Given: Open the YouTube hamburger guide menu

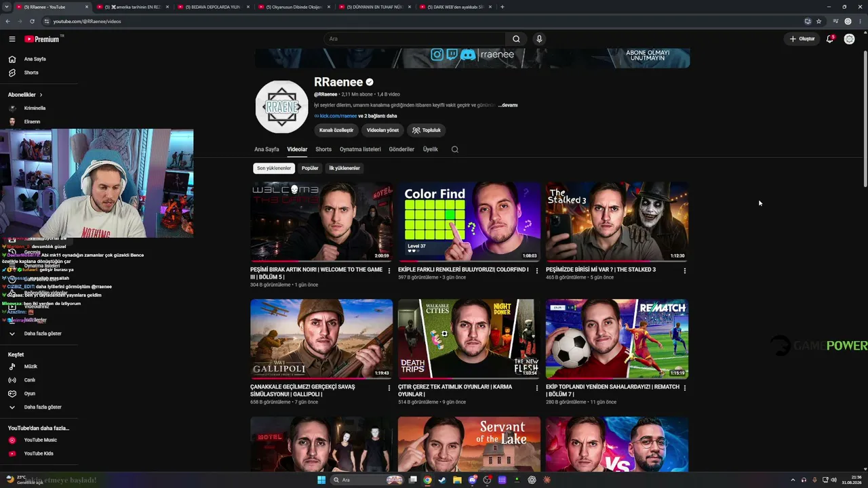Looking at the screenshot, I should pos(12,39).
